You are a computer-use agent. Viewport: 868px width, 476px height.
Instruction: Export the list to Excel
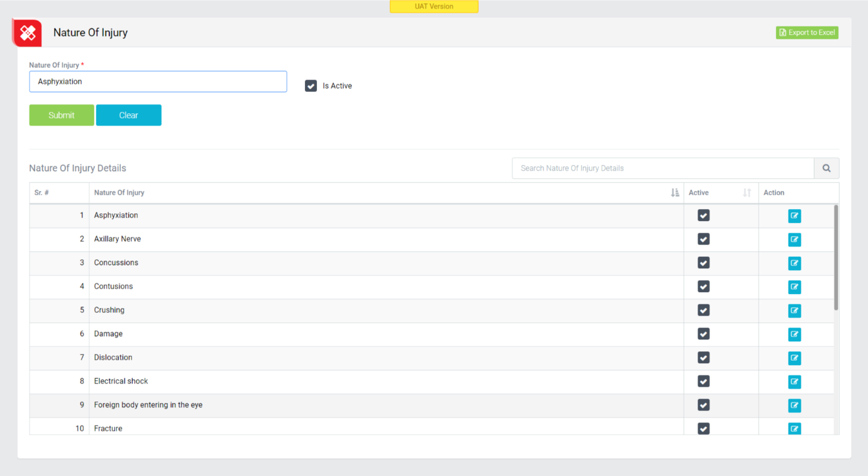click(807, 33)
